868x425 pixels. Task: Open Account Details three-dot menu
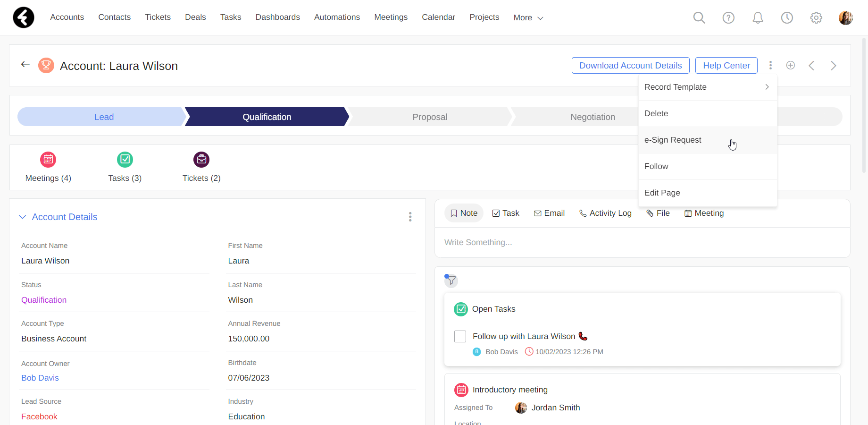tap(410, 217)
